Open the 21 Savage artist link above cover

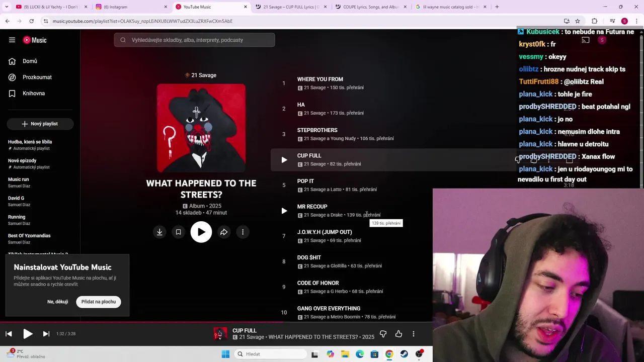pyautogui.click(x=204, y=75)
